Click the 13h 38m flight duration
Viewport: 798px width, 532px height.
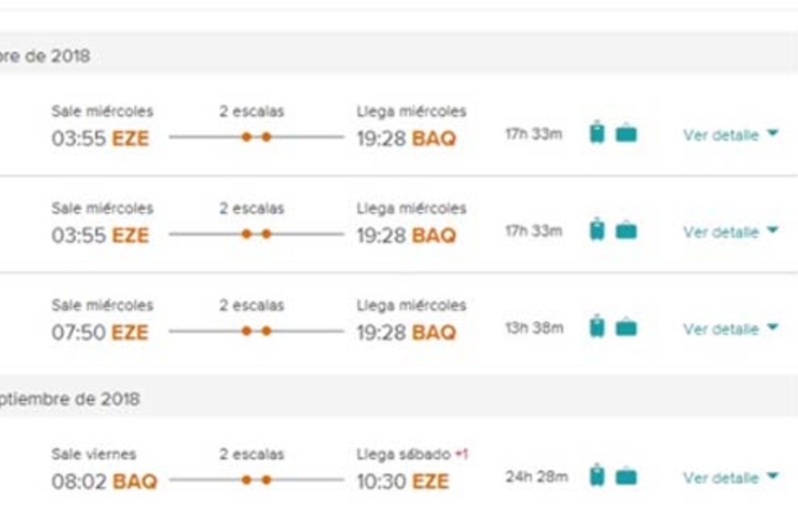(534, 327)
